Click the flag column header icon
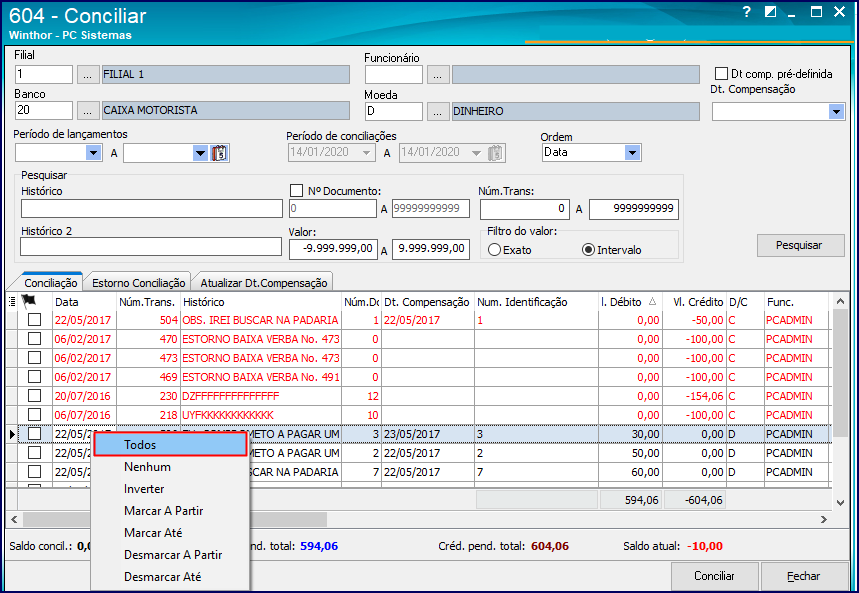The width and height of the screenshot is (859, 593). 28,301
